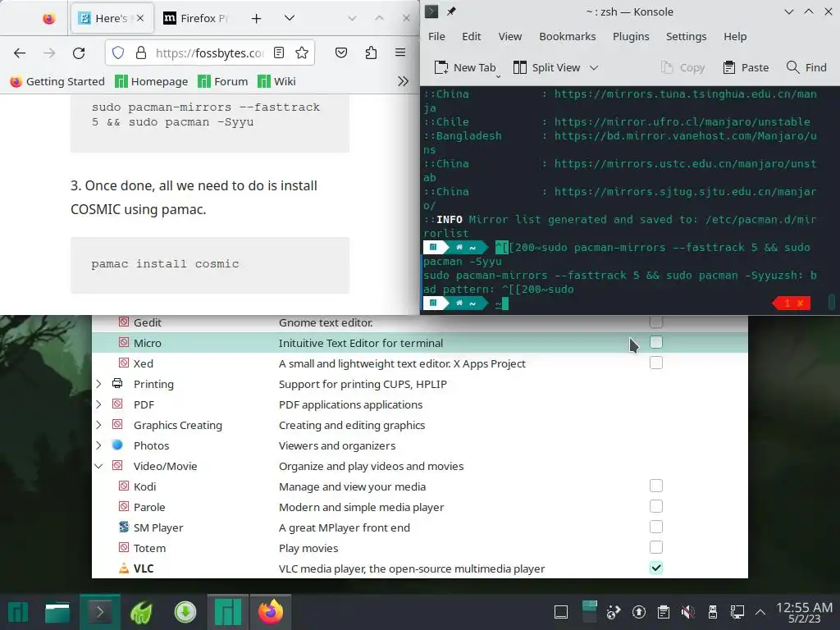Open Split View dropdown arrow

tap(594, 67)
